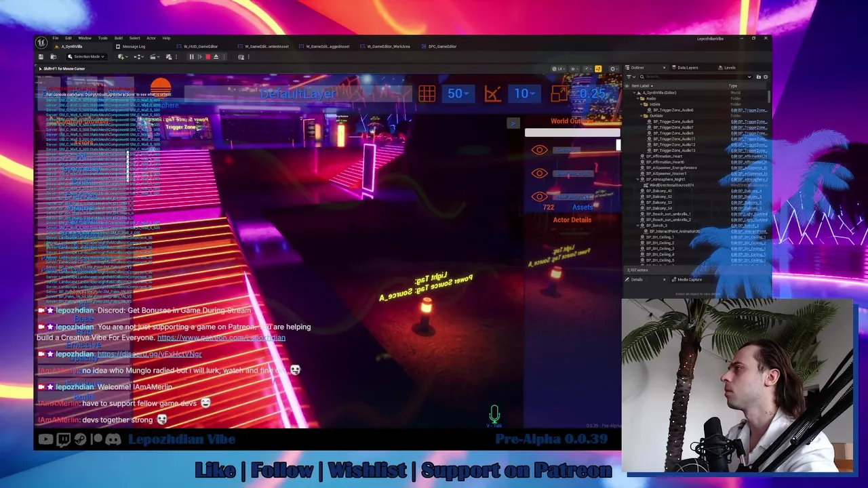Collapse the BP_Bench_3 node
This screenshot has width=868, height=488.
tap(637, 226)
